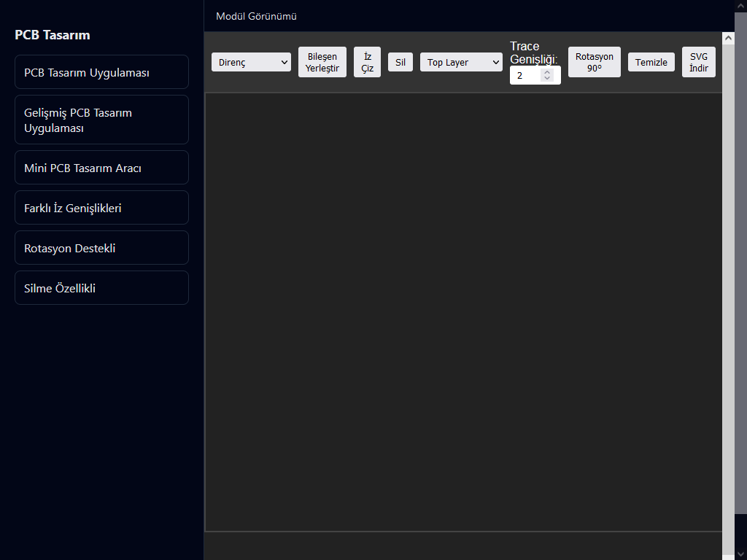Download design via SVG İndir

click(698, 62)
